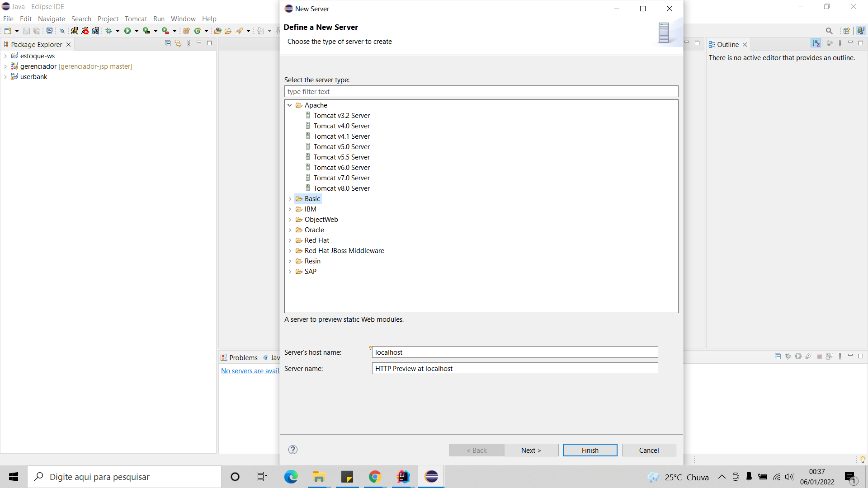Open Windows Start menu
This screenshot has height=488, width=868.
click(14, 477)
